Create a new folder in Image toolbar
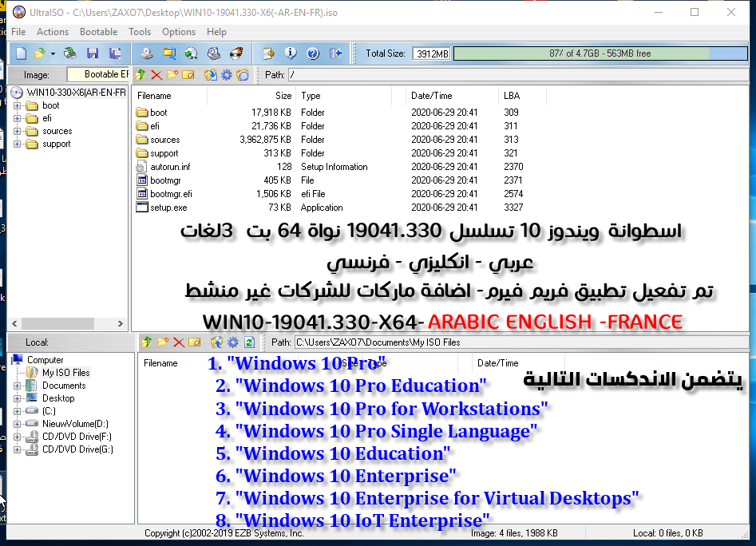Image resolution: width=756 pixels, height=546 pixels. coord(172,75)
